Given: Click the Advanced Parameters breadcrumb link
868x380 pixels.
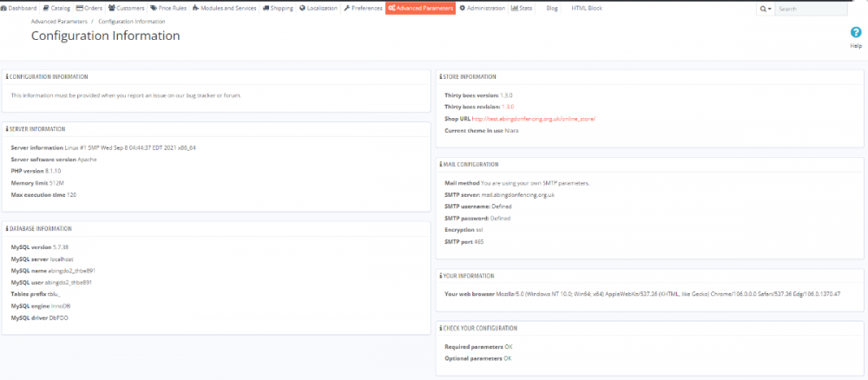Looking at the screenshot, I should (59, 22).
